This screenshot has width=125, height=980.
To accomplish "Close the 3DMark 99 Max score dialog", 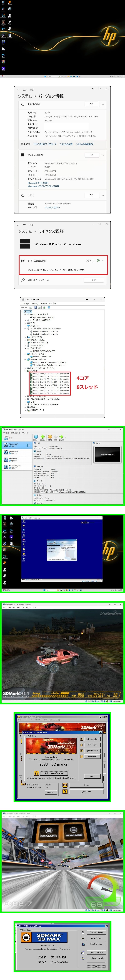I will click(x=96, y=966).
